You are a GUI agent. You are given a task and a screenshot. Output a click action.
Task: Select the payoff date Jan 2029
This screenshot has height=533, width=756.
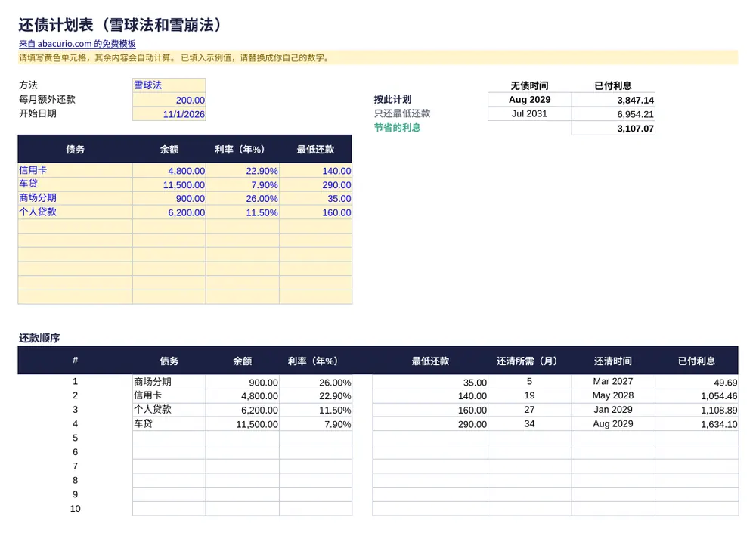coord(613,410)
